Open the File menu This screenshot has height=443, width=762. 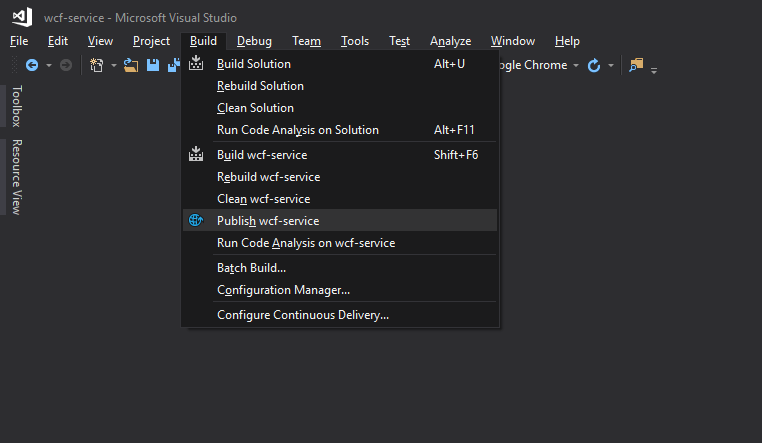pos(19,41)
